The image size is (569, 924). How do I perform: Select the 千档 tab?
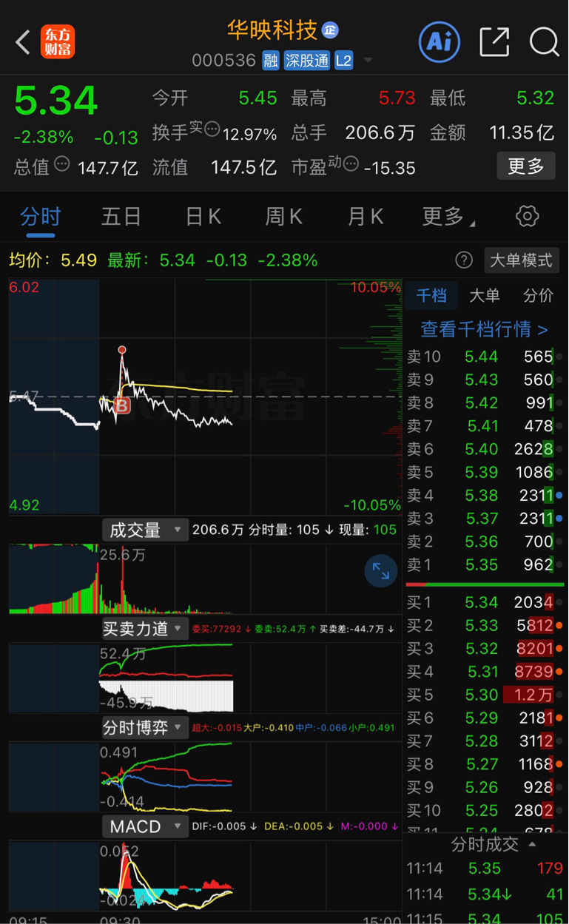click(431, 296)
